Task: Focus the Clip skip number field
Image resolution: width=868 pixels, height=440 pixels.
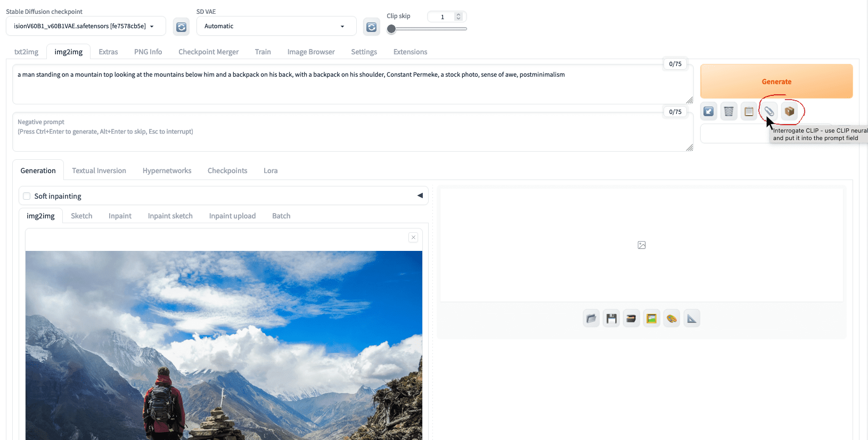Action: [x=442, y=17]
